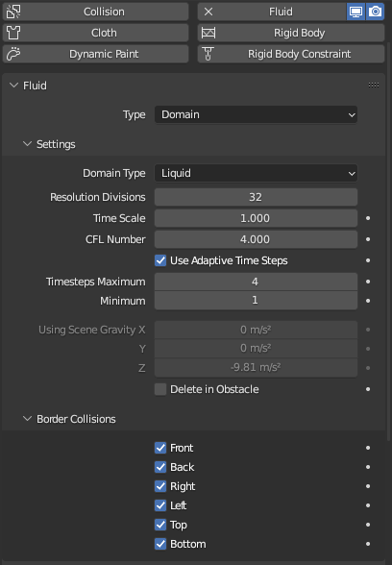
Task: Open the Domain Type dropdown
Action: 256,173
